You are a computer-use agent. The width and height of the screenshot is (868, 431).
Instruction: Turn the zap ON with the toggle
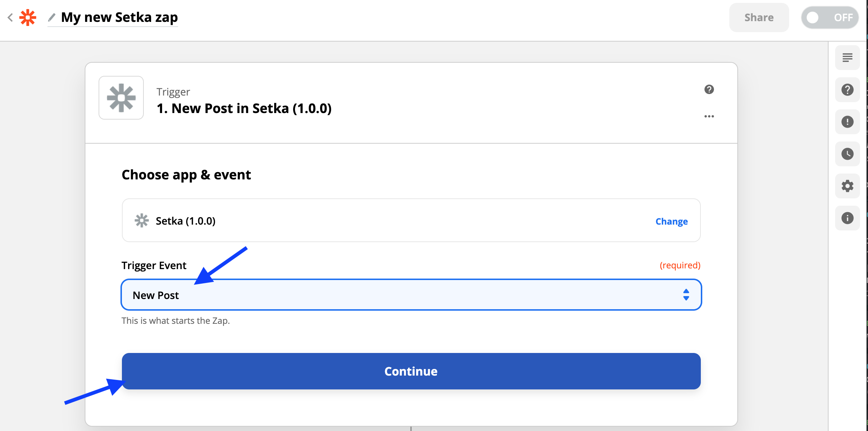(x=829, y=18)
